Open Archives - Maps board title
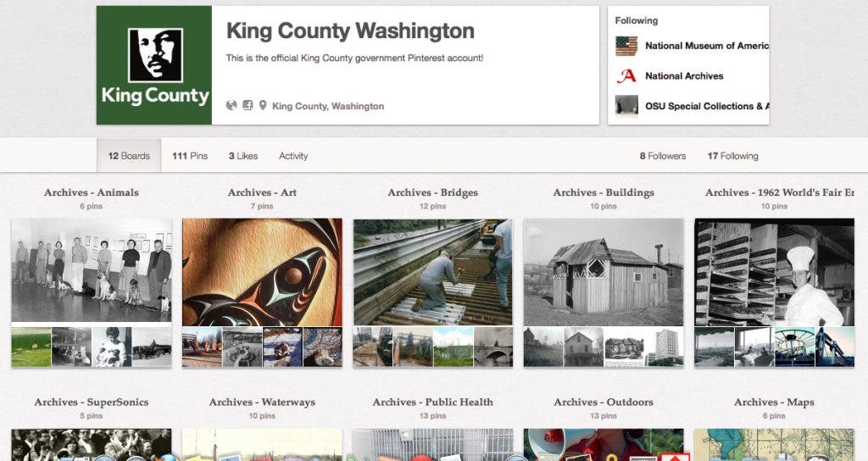 (774, 402)
